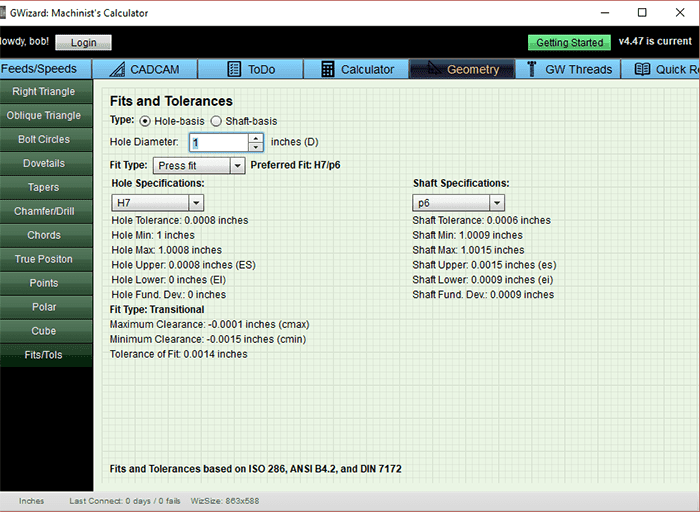Click 'Maximum Clearance: -0.0001 inches' value
The image size is (700, 512).
[209, 325]
